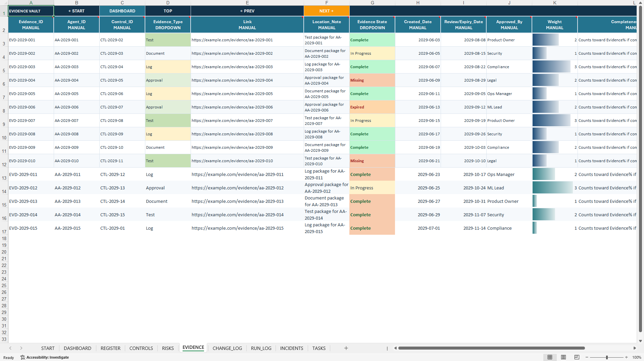Switch to Page Layout view icon

(563, 357)
